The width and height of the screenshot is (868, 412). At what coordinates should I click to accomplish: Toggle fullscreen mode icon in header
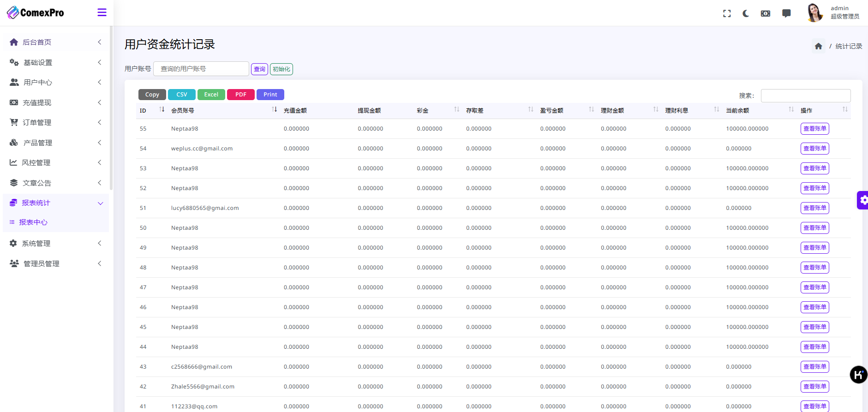pyautogui.click(x=727, y=13)
